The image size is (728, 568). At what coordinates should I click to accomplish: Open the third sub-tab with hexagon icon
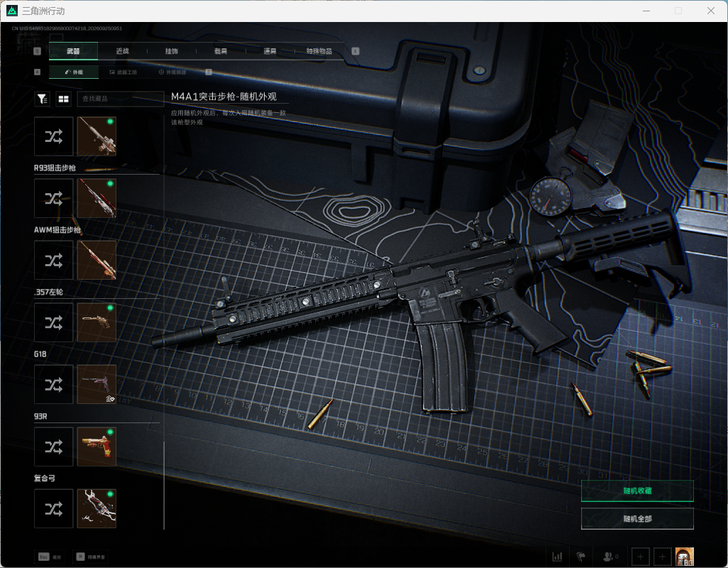point(172,72)
